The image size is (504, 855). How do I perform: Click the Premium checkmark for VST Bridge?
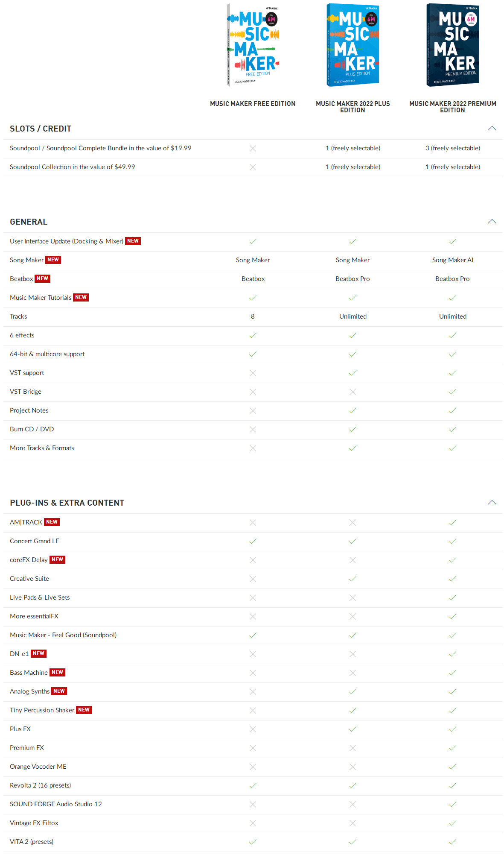pyautogui.click(x=452, y=392)
